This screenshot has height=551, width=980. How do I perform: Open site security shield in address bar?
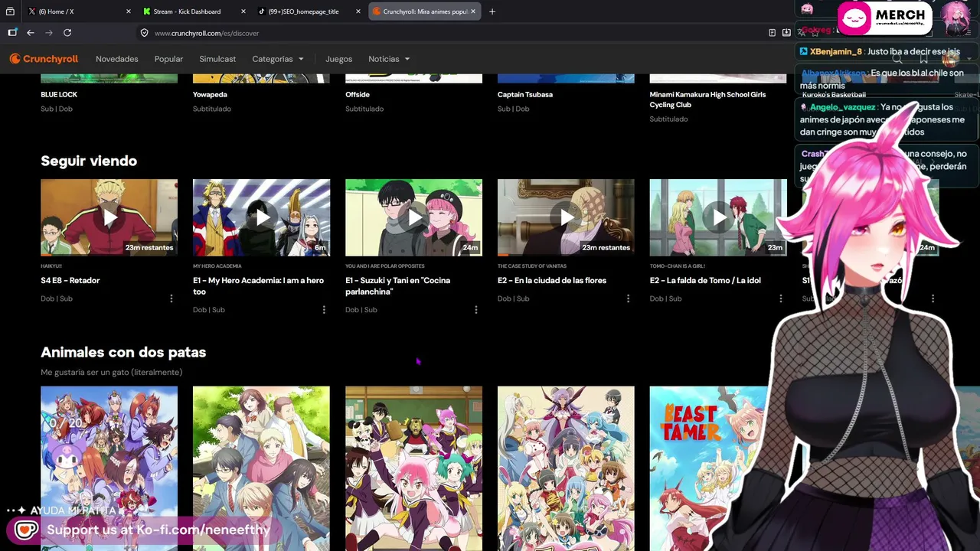pyautogui.click(x=144, y=33)
